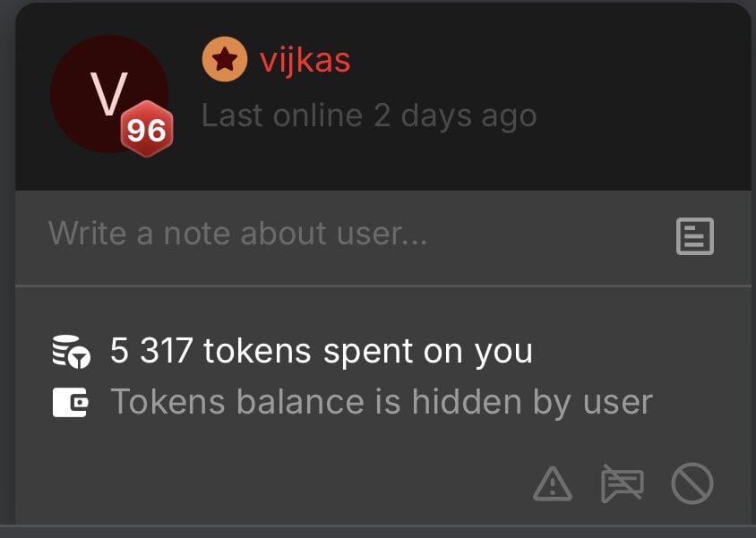Click the coins stack icon for tokens spent

[x=71, y=352]
